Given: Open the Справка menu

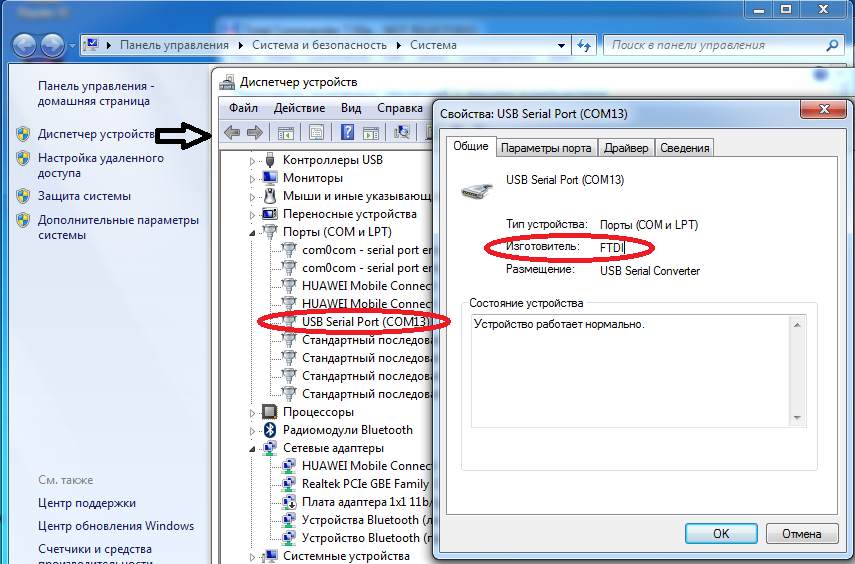Looking at the screenshot, I should (x=400, y=108).
